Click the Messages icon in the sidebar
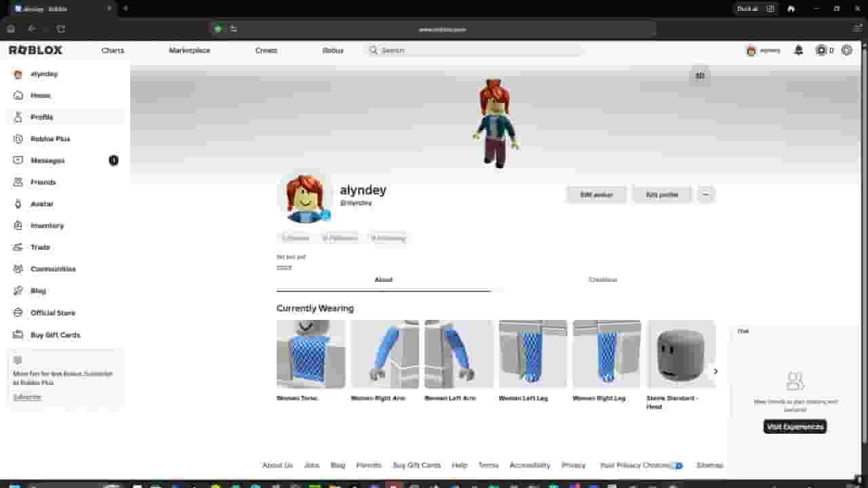Viewport: 868px width, 488px height. coord(18,161)
